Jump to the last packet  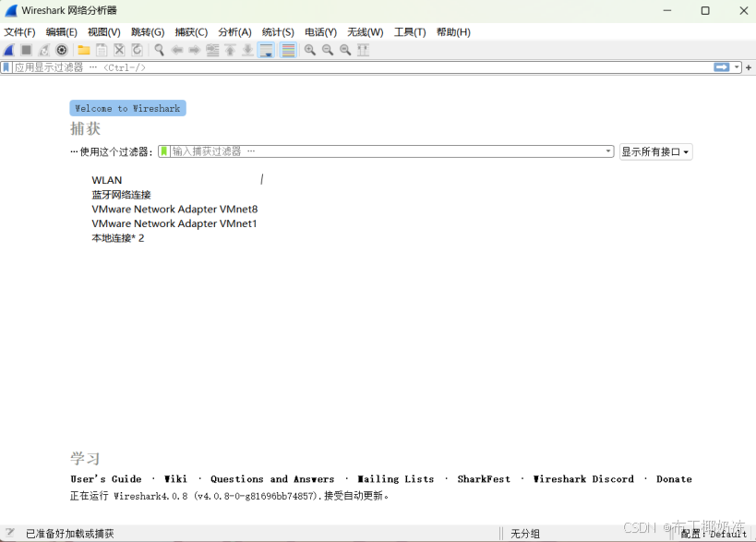(247, 50)
